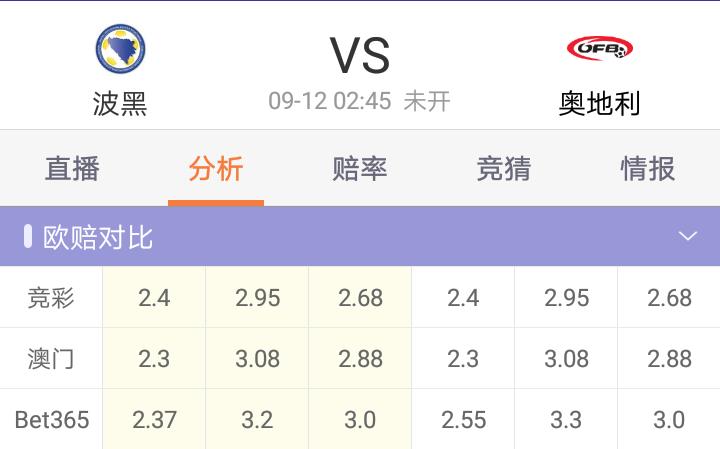Image resolution: width=720 pixels, height=449 pixels.
Task: Tap Bet365 draw odds 3.3
Action: tap(566, 420)
